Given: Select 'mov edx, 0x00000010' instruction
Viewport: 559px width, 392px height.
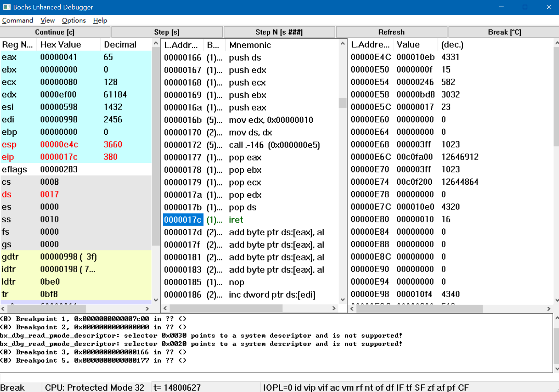Looking at the screenshot, I should 250,120.
